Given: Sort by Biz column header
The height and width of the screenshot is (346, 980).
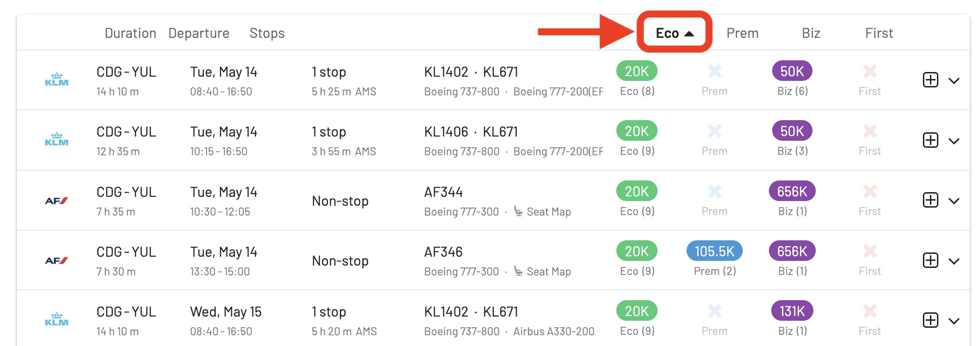Looking at the screenshot, I should click(x=811, y=33).
